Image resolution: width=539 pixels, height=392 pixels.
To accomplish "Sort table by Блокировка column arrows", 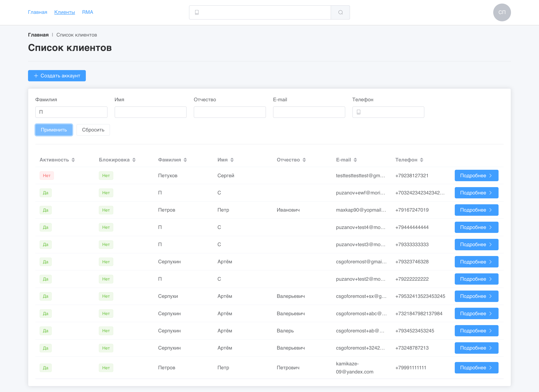I will click(x=134, y=160).
